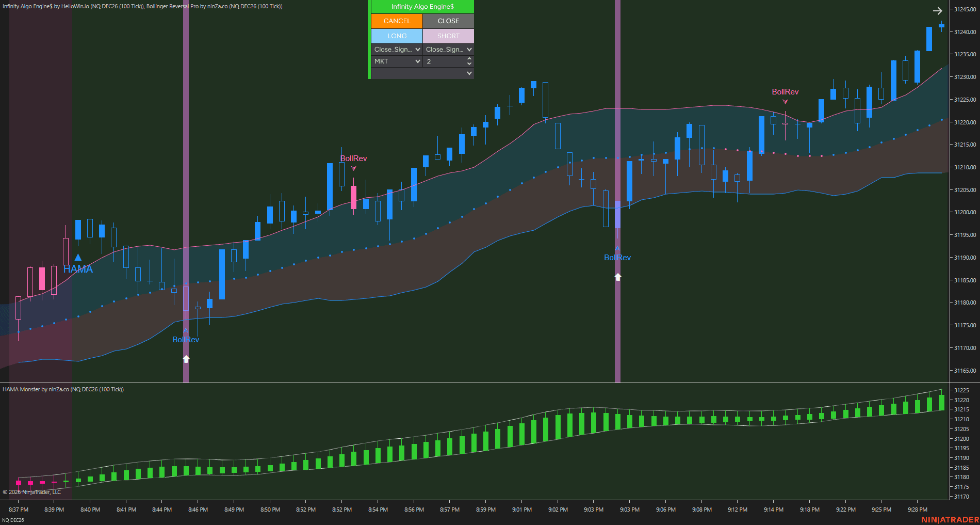Click the pink SHORT button

(x=448, y=36)
